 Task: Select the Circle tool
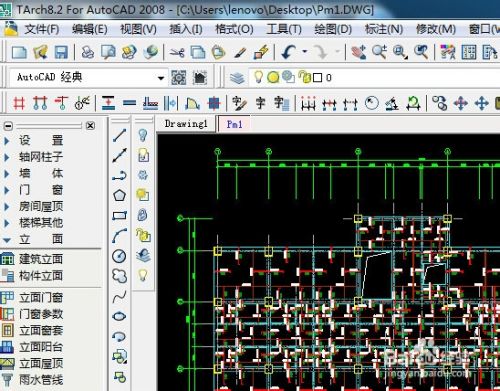119,256
